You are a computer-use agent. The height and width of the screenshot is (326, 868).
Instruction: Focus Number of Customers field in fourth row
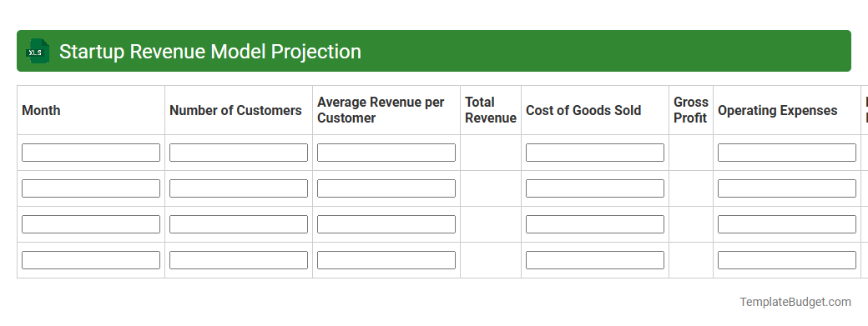[239, 260]
